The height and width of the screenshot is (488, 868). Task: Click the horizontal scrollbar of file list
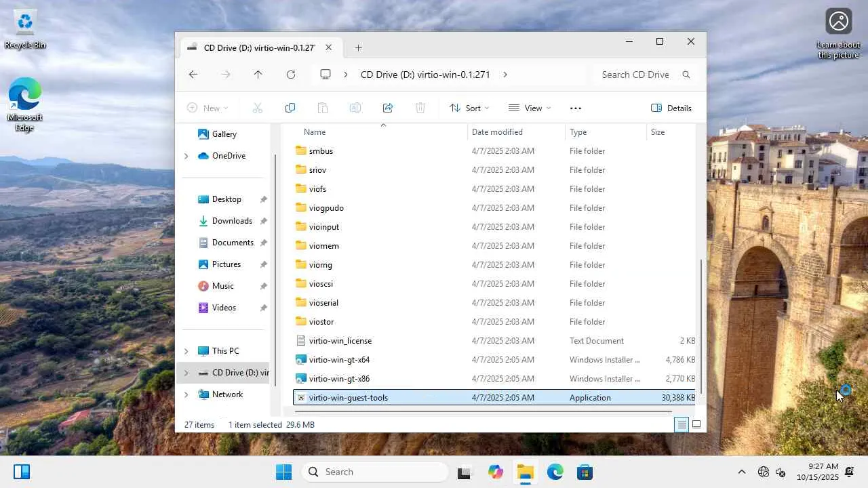483,411
